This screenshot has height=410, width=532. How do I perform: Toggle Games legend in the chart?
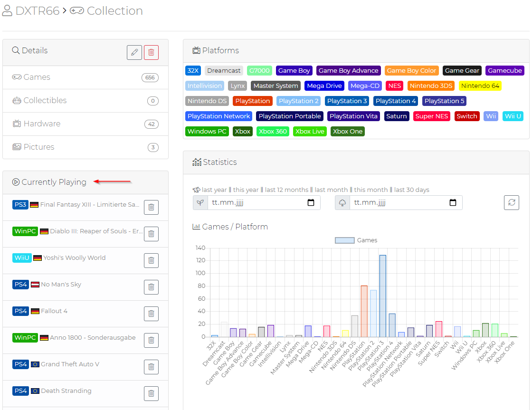click(356, 240)
